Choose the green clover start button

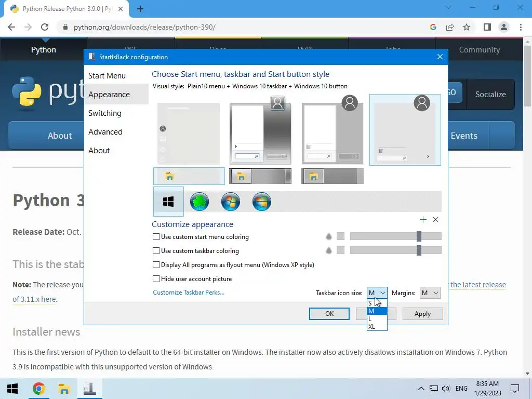click(199, 202)
